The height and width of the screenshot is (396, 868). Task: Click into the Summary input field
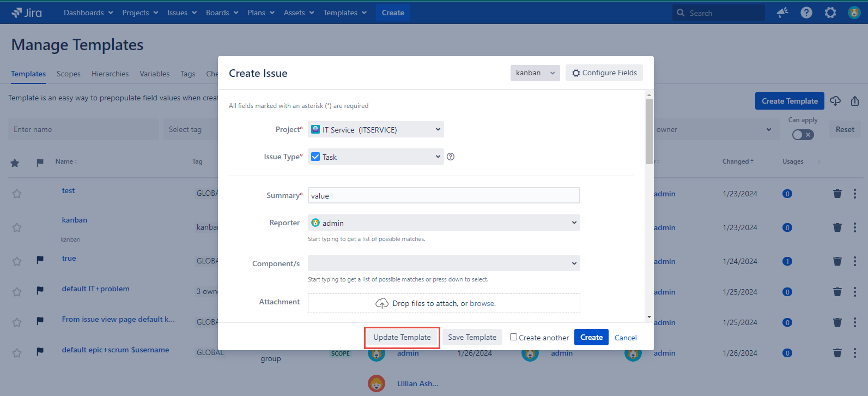click(x=444, y=195)
